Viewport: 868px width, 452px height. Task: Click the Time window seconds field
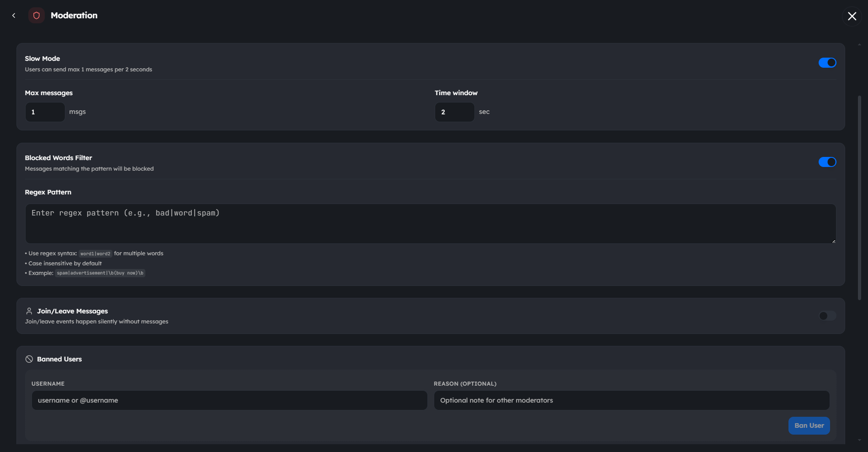454,112
